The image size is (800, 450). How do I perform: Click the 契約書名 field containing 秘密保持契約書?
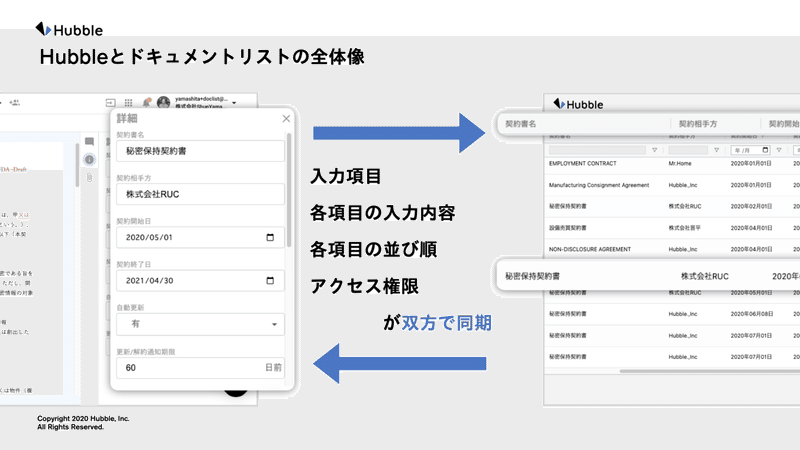coord(200,151)
